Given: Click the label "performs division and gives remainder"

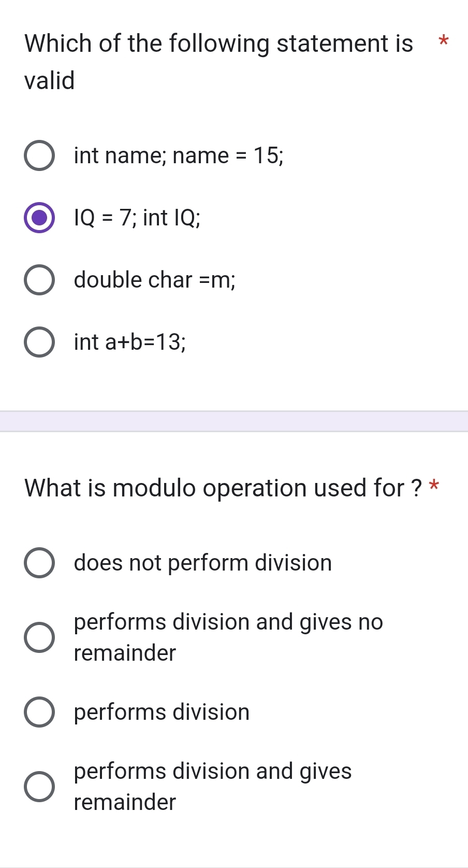Looking at the screenshot, I should (x=212, y=787).
